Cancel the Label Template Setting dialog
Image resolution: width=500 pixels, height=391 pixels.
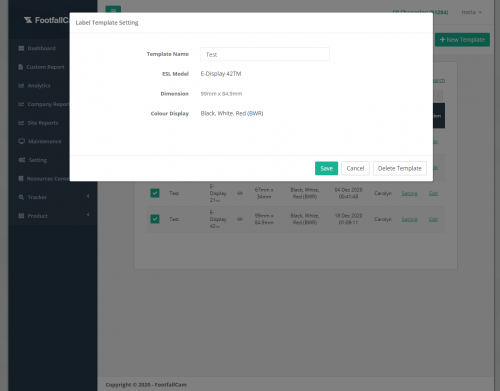[355, 168]
